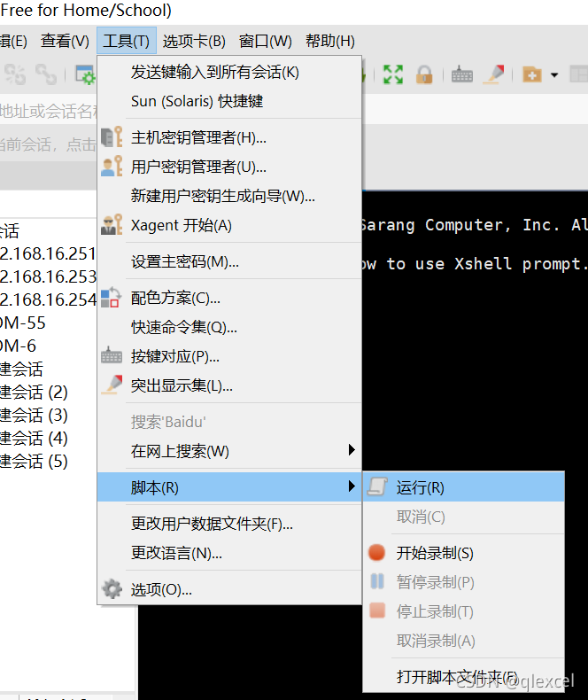Click the Xagent agent icon
This screenshot has width=588, height=700.
(112, 224)
